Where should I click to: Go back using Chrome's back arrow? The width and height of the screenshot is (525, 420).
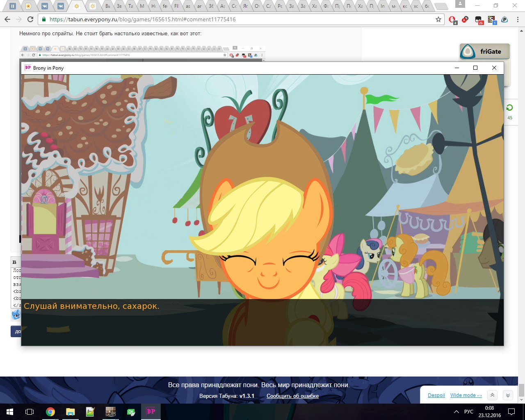[7, 19]
